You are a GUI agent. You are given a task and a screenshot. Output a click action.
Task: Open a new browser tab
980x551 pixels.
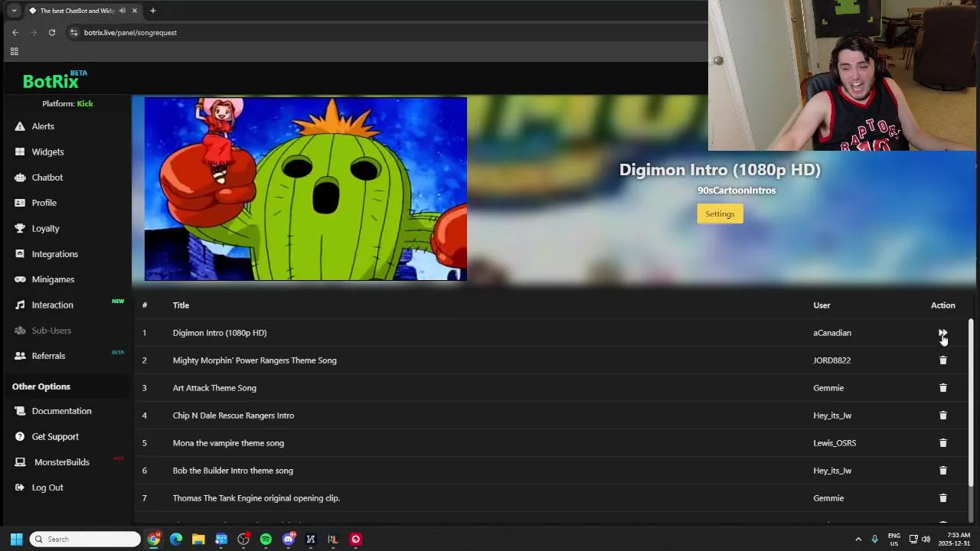point(152,11)
